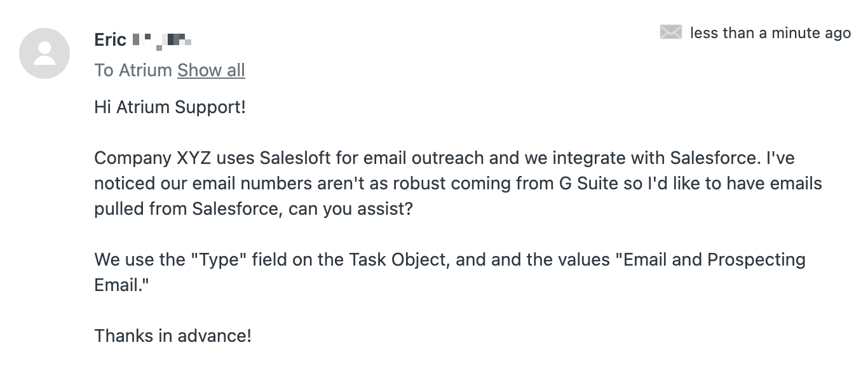
Task: Click the "Thanks in advance!" closing line
Action: point(173,336)
